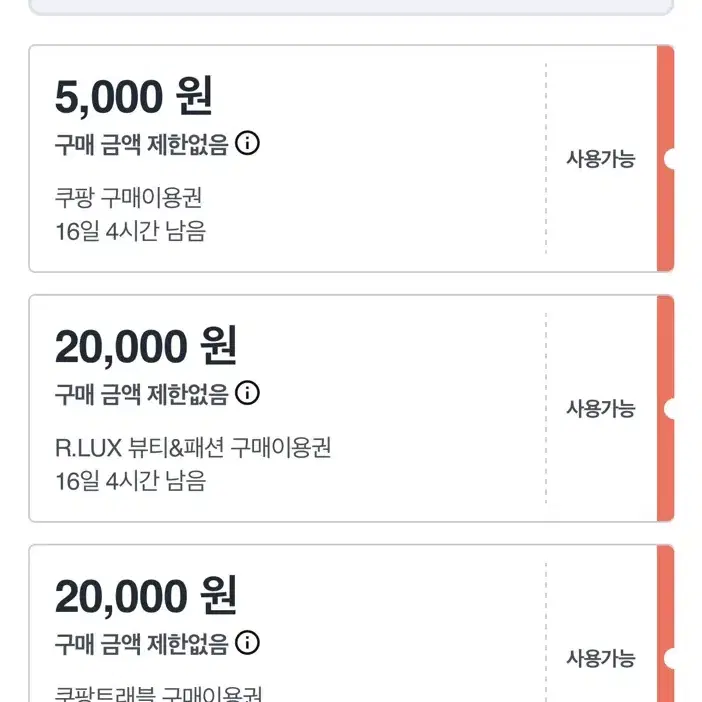Select the 20,000 원 amount on 쿠팡트래블 coupon
The width and height of the screenshot is (702, 702).
[x=145, y=597]
